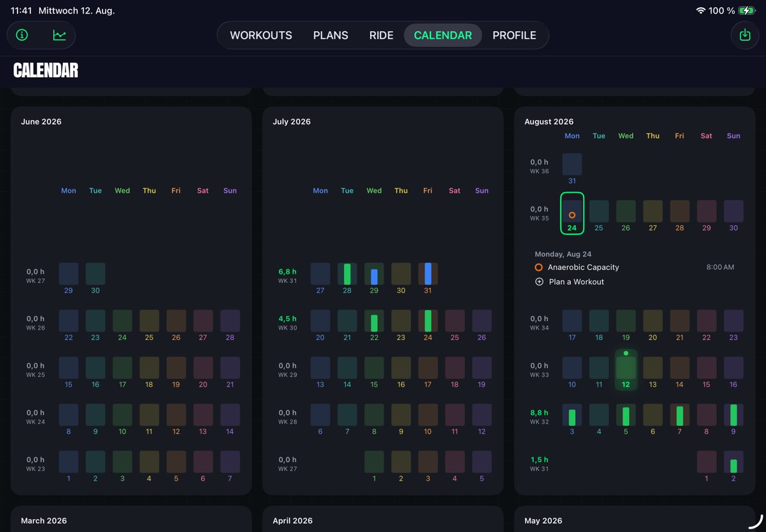Click the plus icon beside Plan a Workout

[x=539, y=282]
